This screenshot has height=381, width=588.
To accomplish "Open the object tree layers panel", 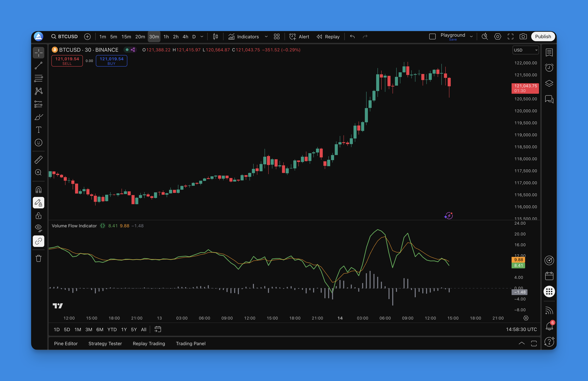I will [x=549, y=83].
